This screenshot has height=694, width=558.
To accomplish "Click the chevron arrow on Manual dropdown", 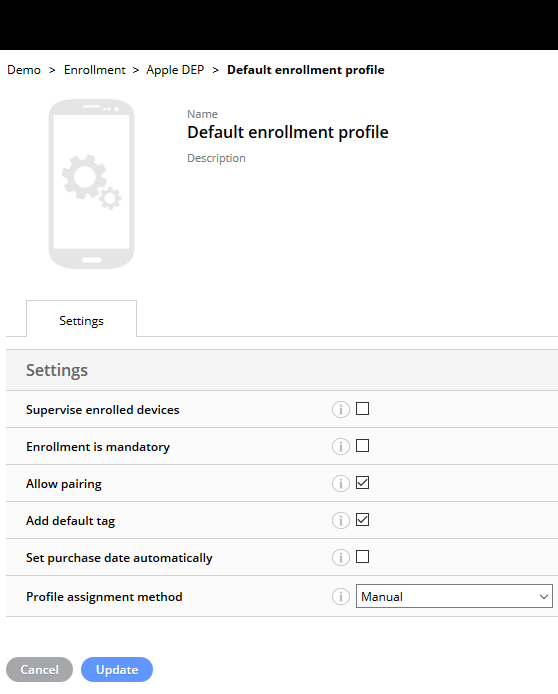I will click(544, 597).
